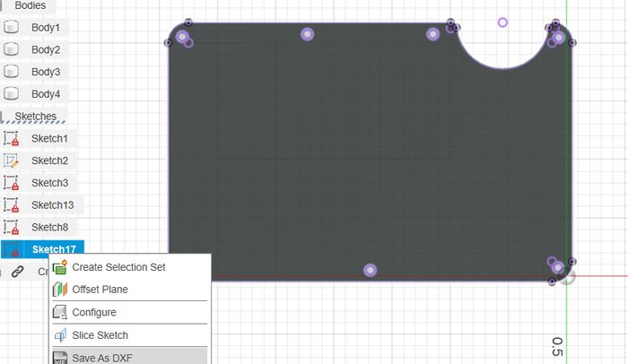Image resolution: width=628 pixels, height=364 pixels.
Task: Click the Sketch13 icon in browser
Action: click(12, 205)
